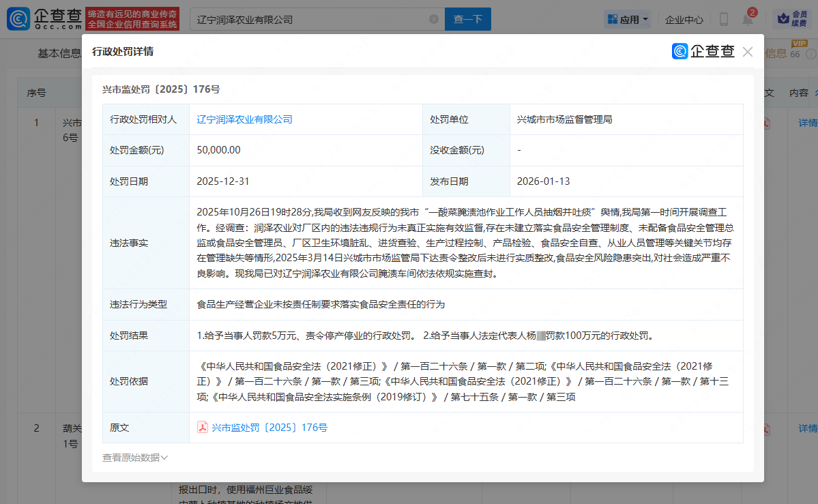Switch to the 基本信息 tab
The width and height of the screenshot is (818, 504).
tap(59, 53)
